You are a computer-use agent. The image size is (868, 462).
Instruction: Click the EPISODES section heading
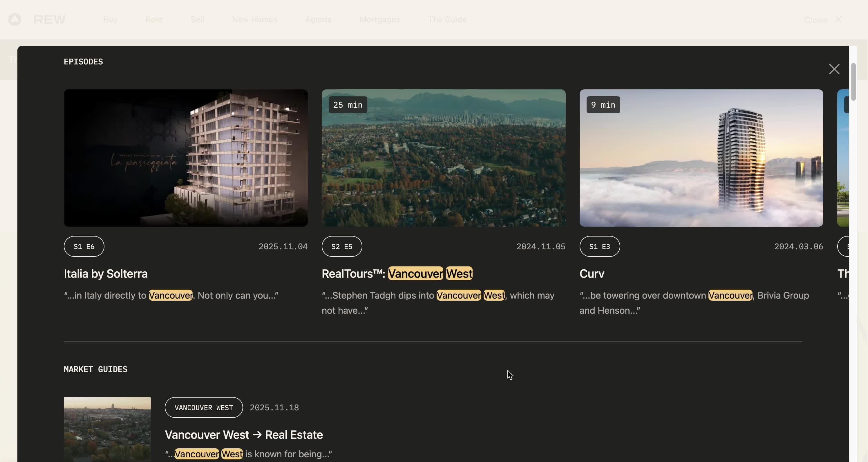[x=83, y=62]
